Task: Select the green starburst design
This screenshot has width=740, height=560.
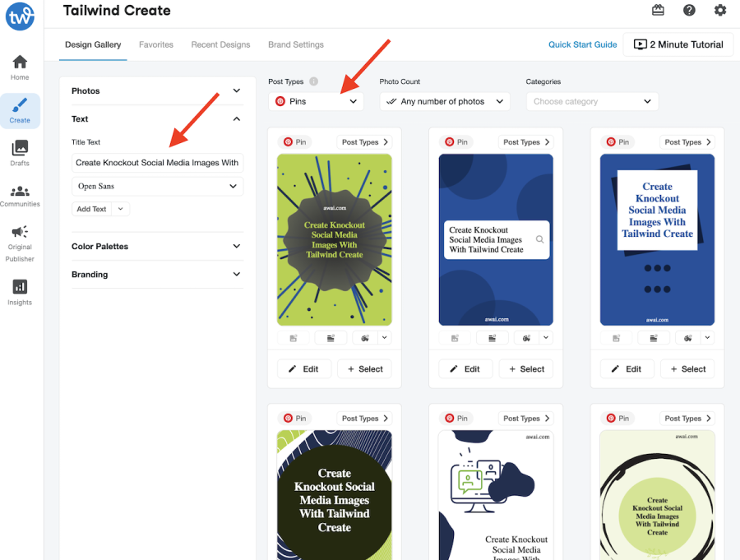Action: (364, 368)
